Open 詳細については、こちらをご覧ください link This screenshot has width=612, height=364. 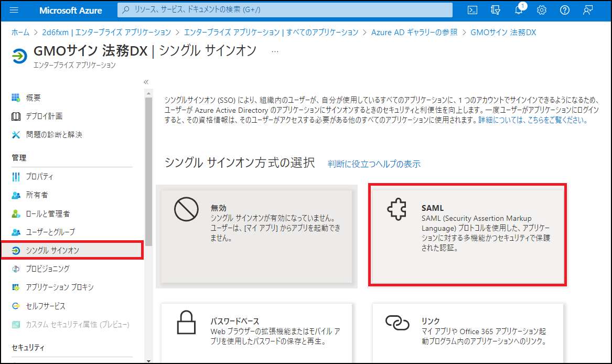[533, 120]
